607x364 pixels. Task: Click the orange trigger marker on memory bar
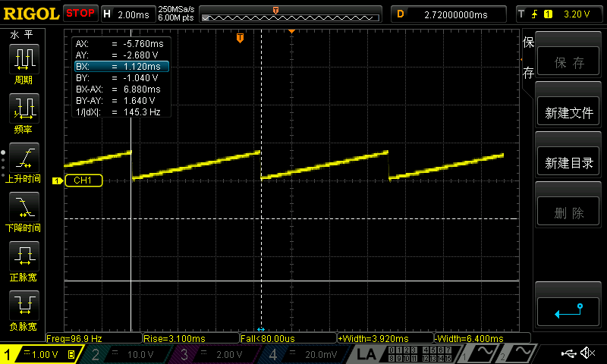tap(275, 11)
